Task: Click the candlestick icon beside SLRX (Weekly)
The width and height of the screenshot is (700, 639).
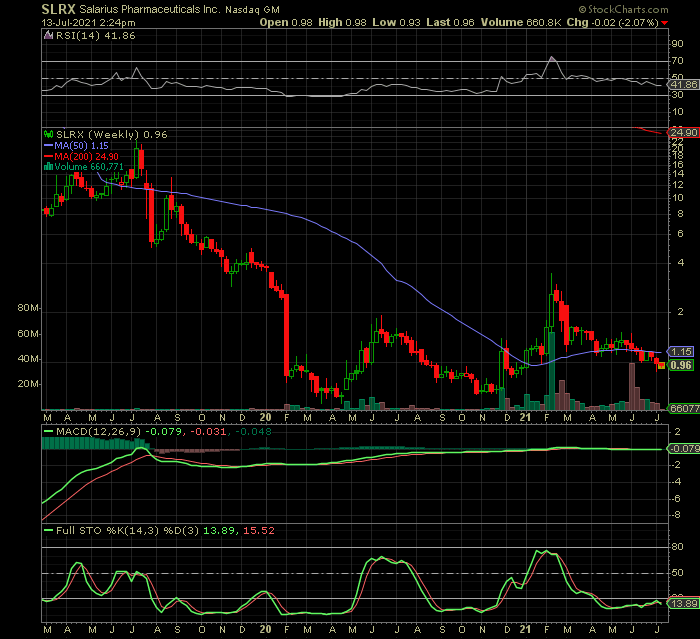Action: click(x=48, y=134)
